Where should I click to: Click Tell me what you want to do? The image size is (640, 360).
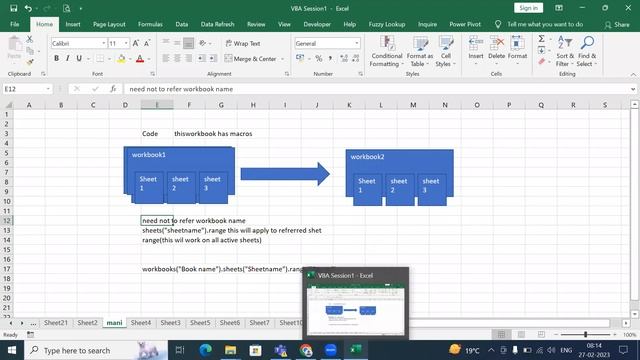click(545, 24)
